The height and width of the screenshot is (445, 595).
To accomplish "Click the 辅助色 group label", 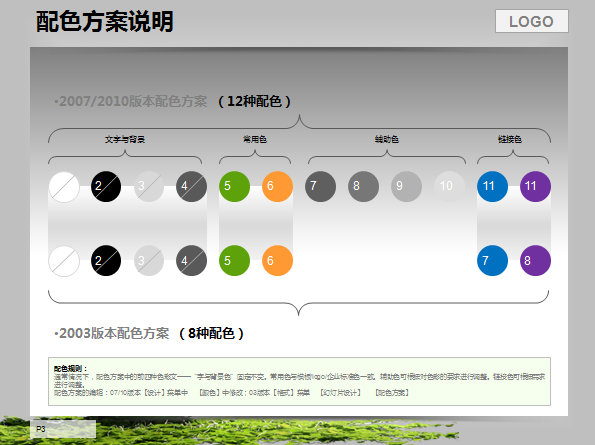I will [x=387, y=140].
